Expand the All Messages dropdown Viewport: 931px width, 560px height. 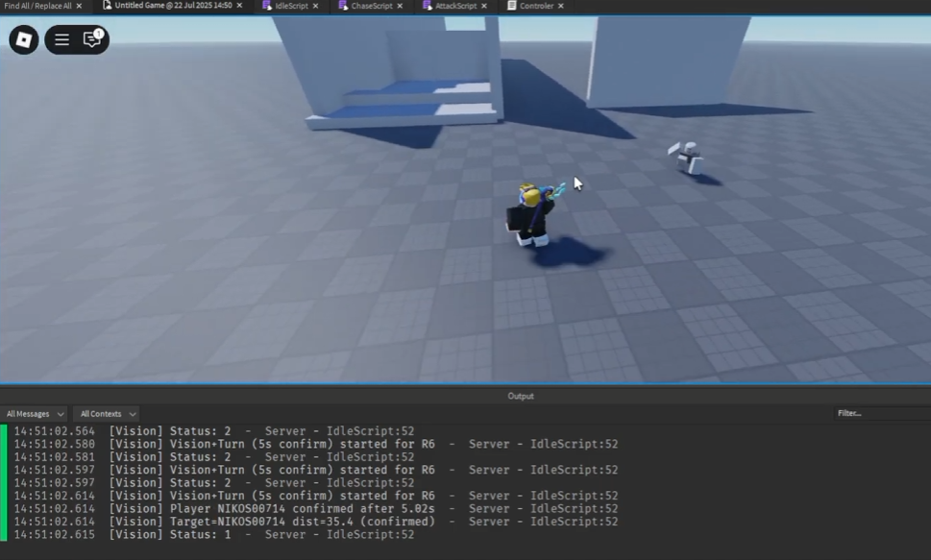[x=35, y=414]
